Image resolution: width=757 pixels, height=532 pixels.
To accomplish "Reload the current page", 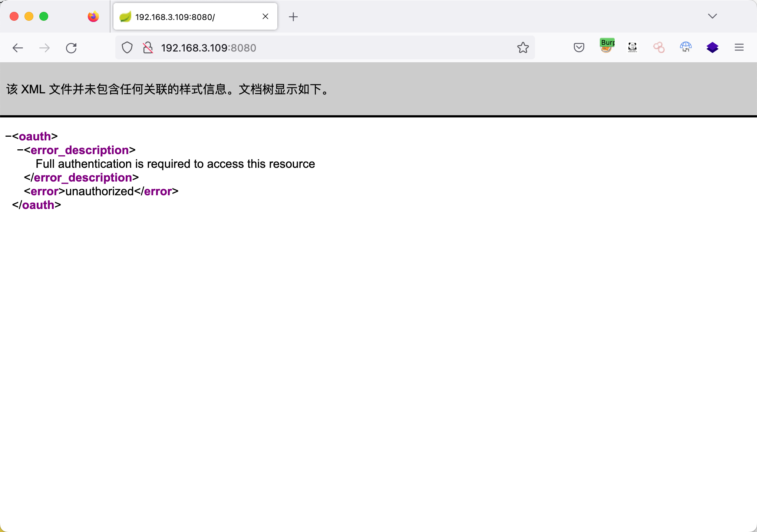I will pyautogui.click(x=71, y=48).
